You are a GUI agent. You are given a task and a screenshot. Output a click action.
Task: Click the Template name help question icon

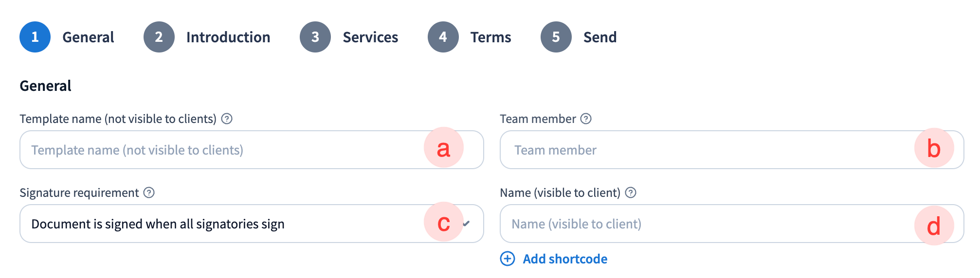pyautogui.click(x=227, y=119)
